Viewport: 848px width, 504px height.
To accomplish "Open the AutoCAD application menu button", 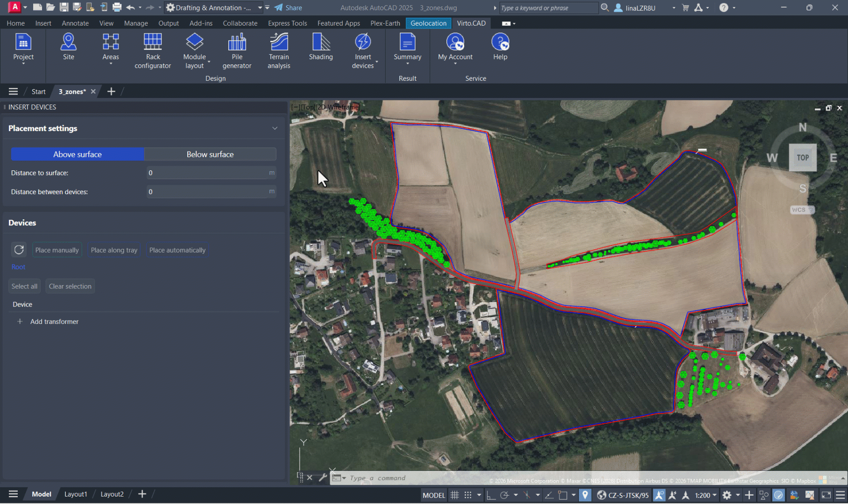I will click(15, 7).
